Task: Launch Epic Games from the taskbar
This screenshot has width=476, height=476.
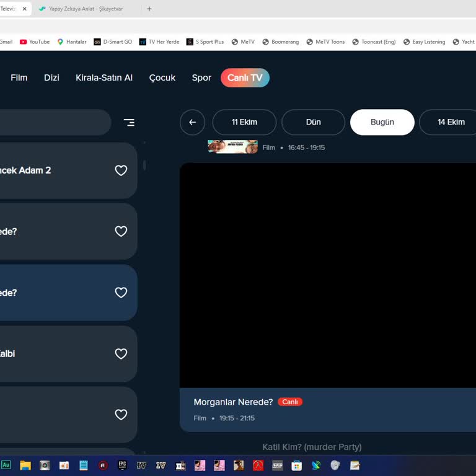Action: pos(122,465)
